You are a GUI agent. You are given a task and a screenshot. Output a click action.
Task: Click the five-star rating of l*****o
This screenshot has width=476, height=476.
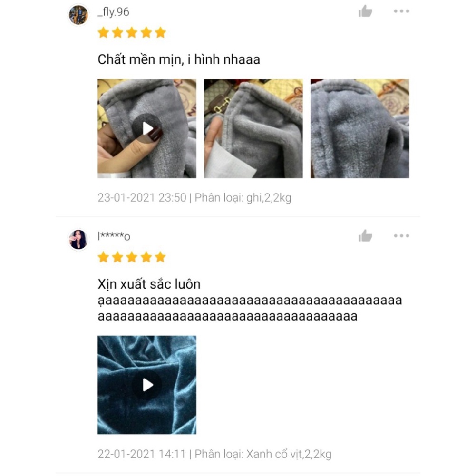[x=132, y=257]
